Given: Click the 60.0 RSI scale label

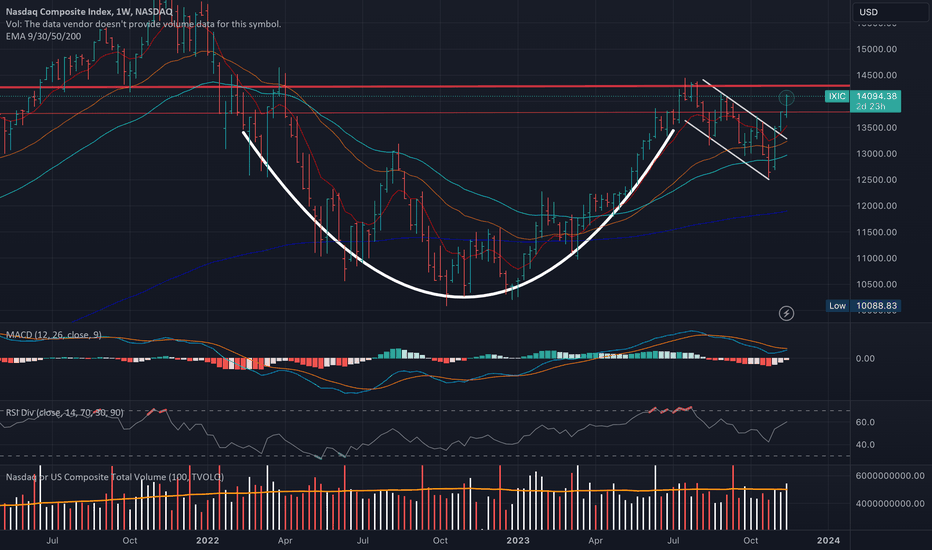Looking at the screenshot, I should pyautogui.click(x=865, y=422).
